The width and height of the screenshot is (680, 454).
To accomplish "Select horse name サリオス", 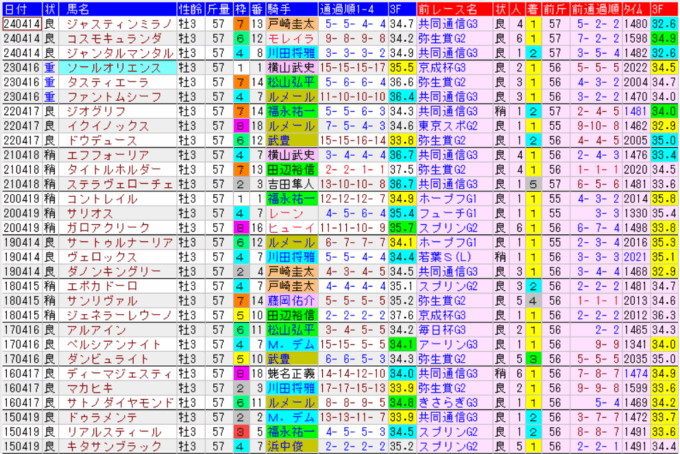I will [90, 213].
